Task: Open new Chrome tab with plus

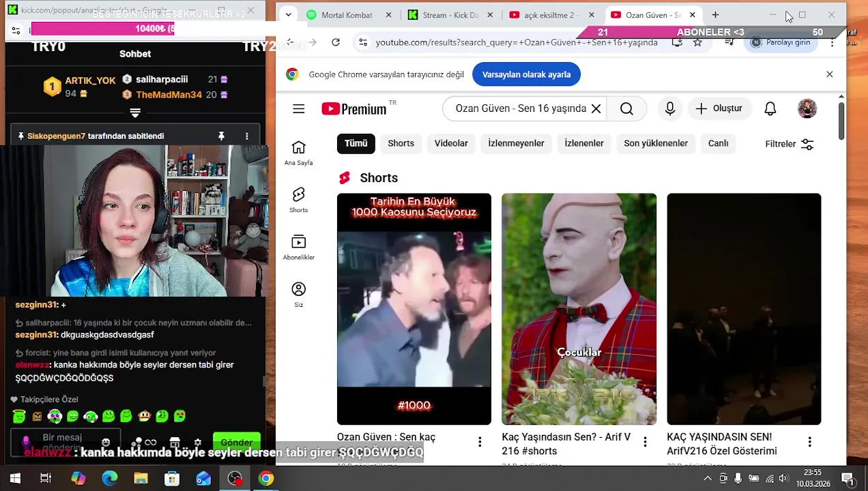Action: pos(715,15)
